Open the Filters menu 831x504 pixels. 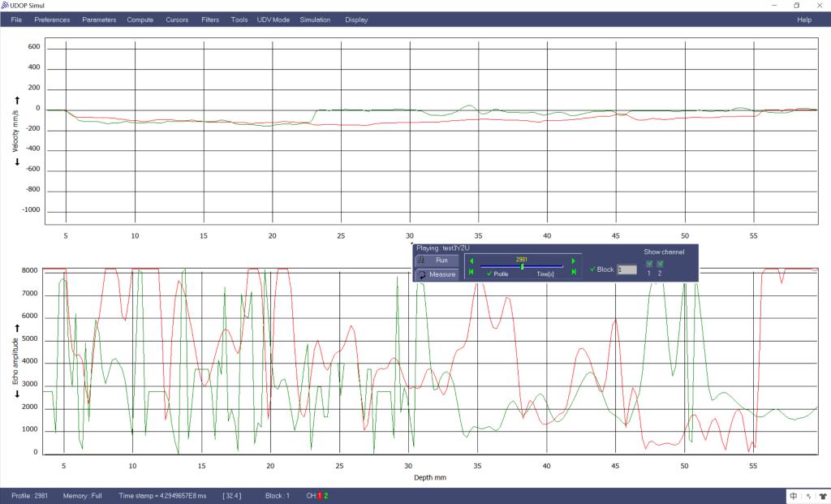209,19
